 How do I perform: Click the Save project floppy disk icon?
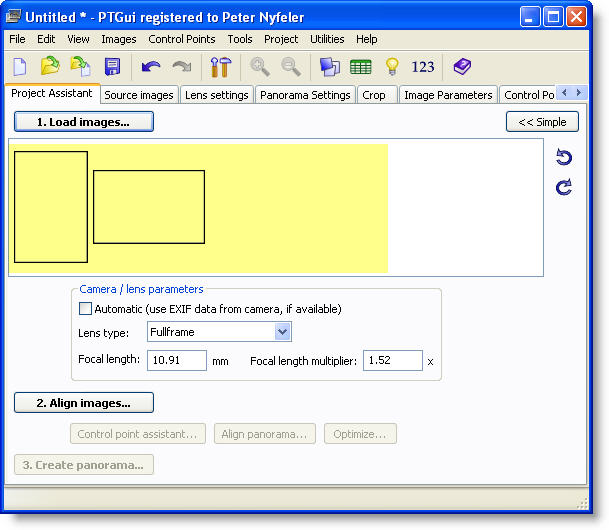coord(112,67)
